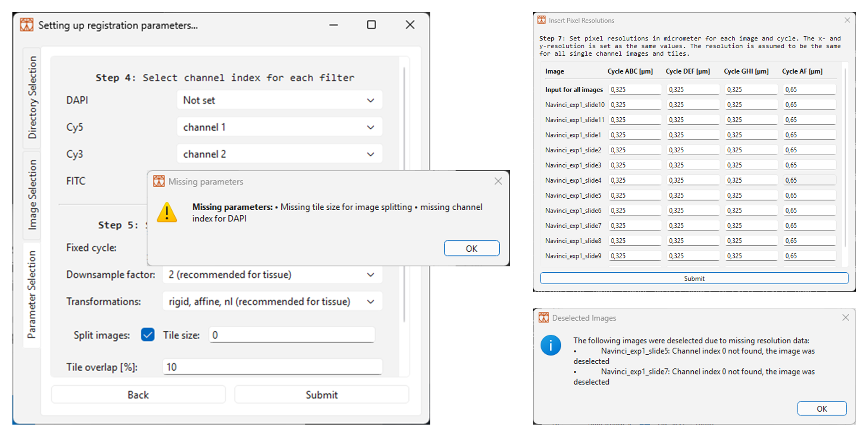
Task: Uncheck the Split images checkbox
Action: pos(148,335)
